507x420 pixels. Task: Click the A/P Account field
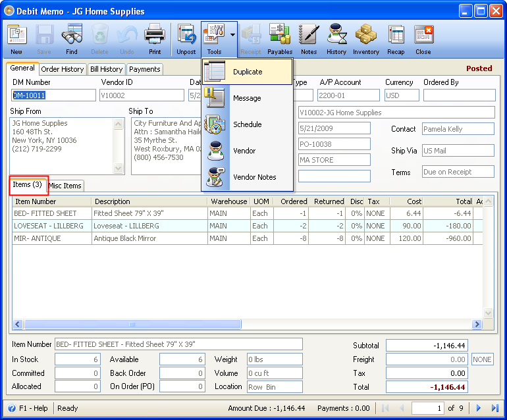point(348,95)
